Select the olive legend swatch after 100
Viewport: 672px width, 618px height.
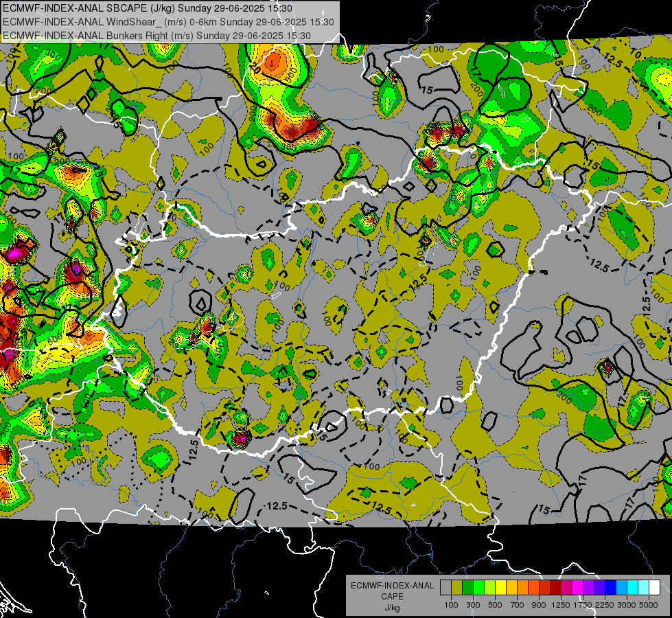(456, 587)
